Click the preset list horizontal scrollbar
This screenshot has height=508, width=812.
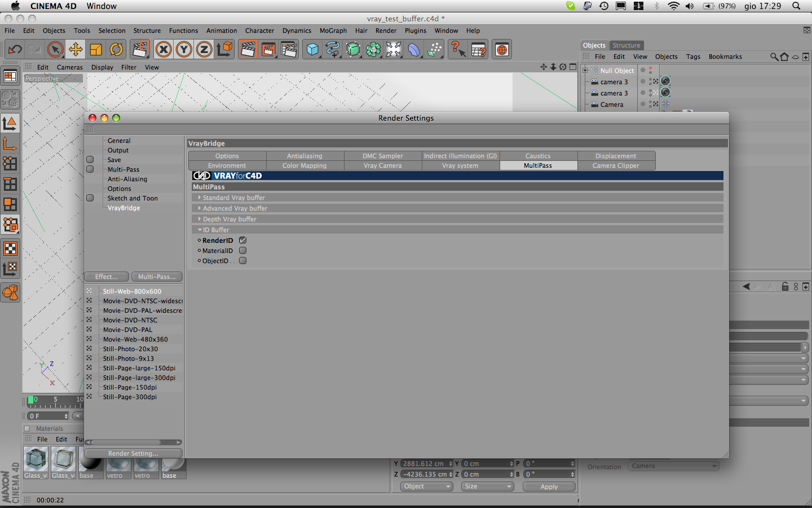click(x=133, y=443)
